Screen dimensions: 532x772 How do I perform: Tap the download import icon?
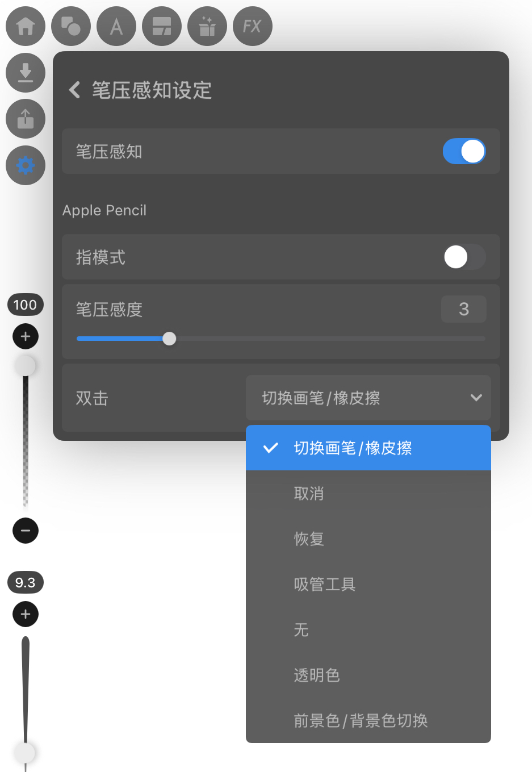coord(26,73)
